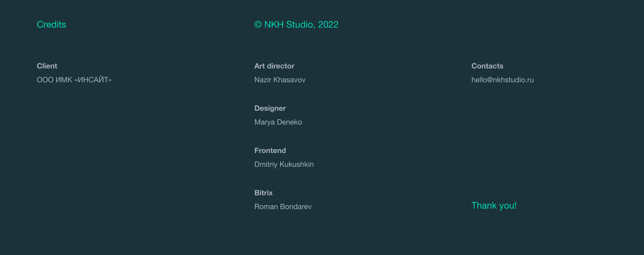The image size is (644, 255).
Task: Click the name Dmitriy Kukushkin
Action: tap(284, 164)
